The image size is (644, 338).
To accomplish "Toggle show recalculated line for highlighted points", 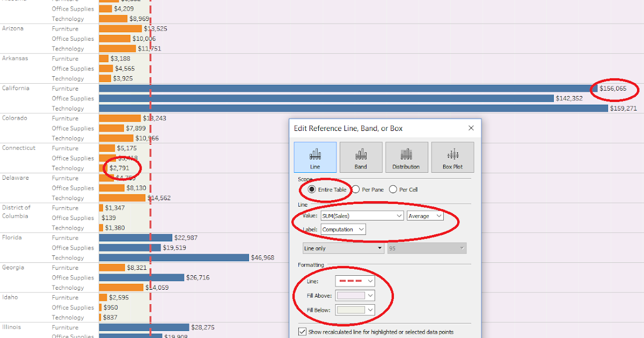I will [x=302, y=331].
